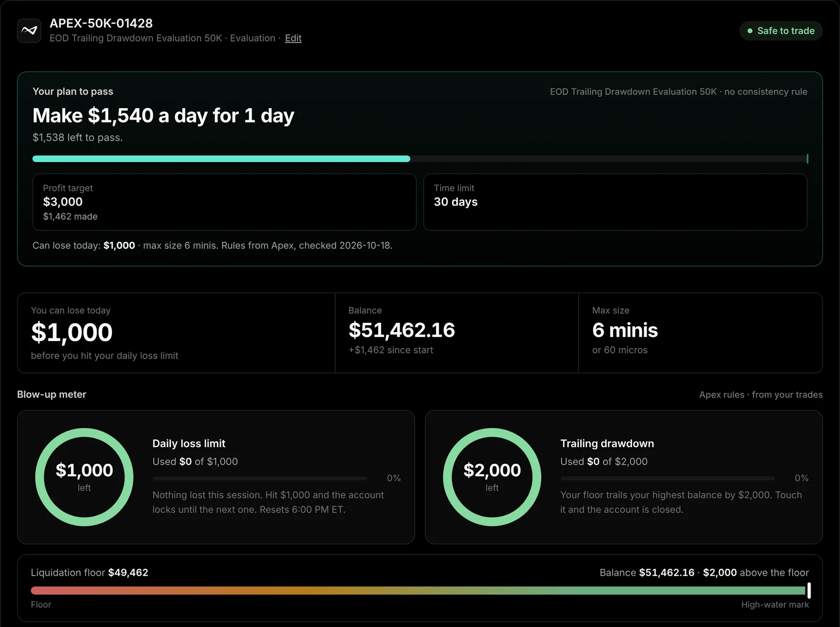Click the Time limit '30 days' value

tap(456, 202)
